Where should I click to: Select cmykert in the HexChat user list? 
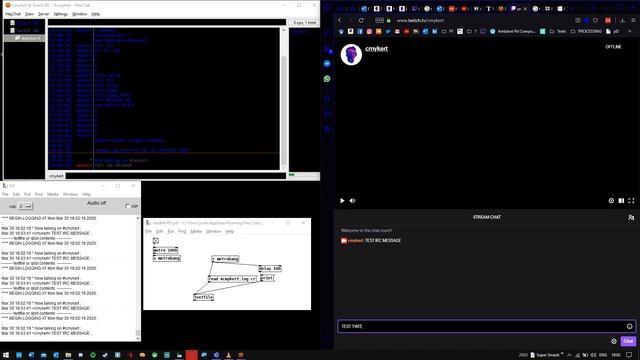point(299,31)
